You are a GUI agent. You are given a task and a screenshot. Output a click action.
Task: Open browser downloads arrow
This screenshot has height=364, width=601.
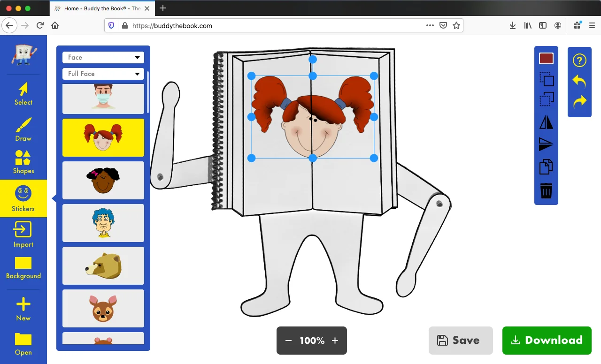[513, 26]
